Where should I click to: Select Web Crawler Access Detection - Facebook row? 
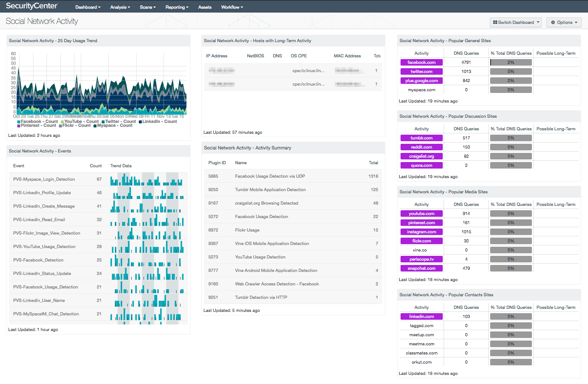point(293,284)
